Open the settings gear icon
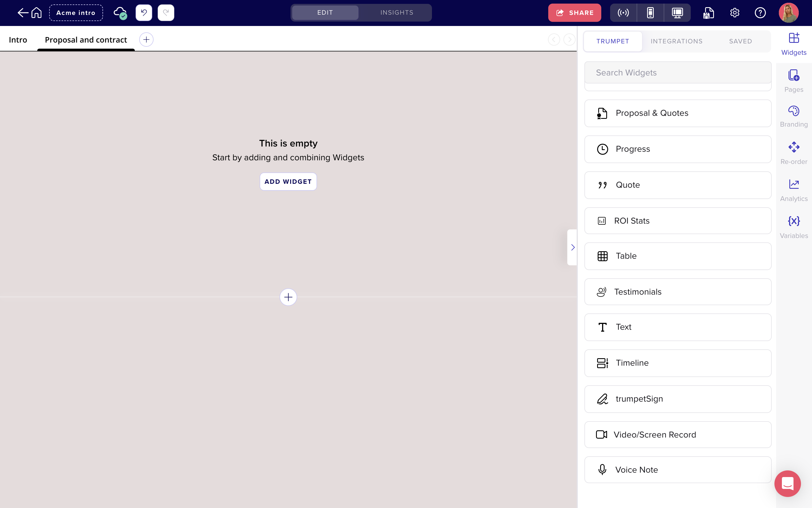The image size is (812, 508). 734,13
